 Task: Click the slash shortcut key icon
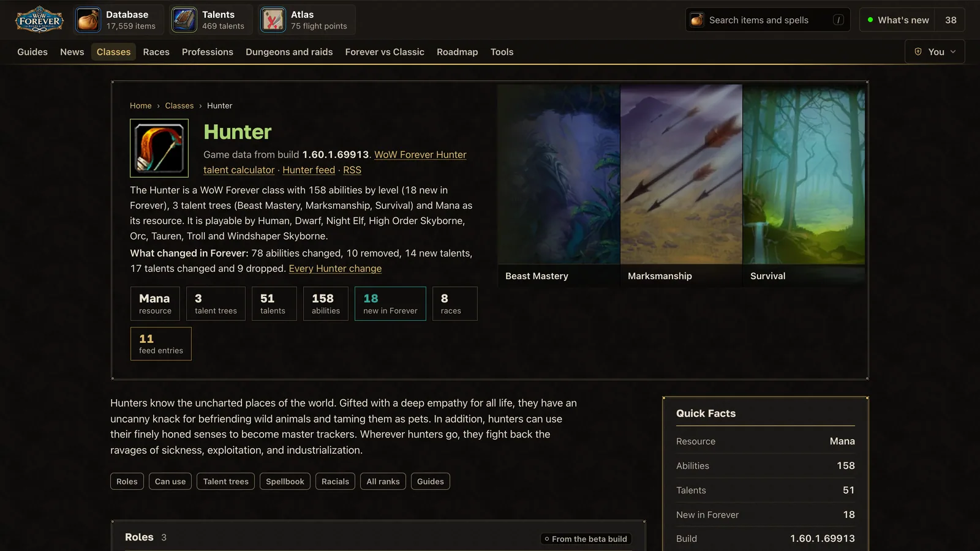838,20
